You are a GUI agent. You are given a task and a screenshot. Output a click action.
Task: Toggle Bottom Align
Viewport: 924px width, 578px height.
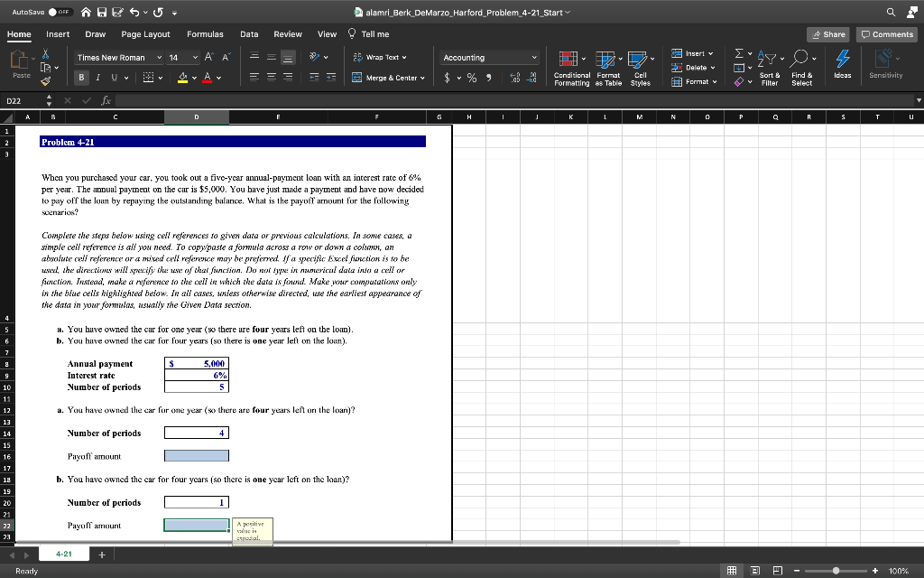pyautogui.click(x=288, y=57)
